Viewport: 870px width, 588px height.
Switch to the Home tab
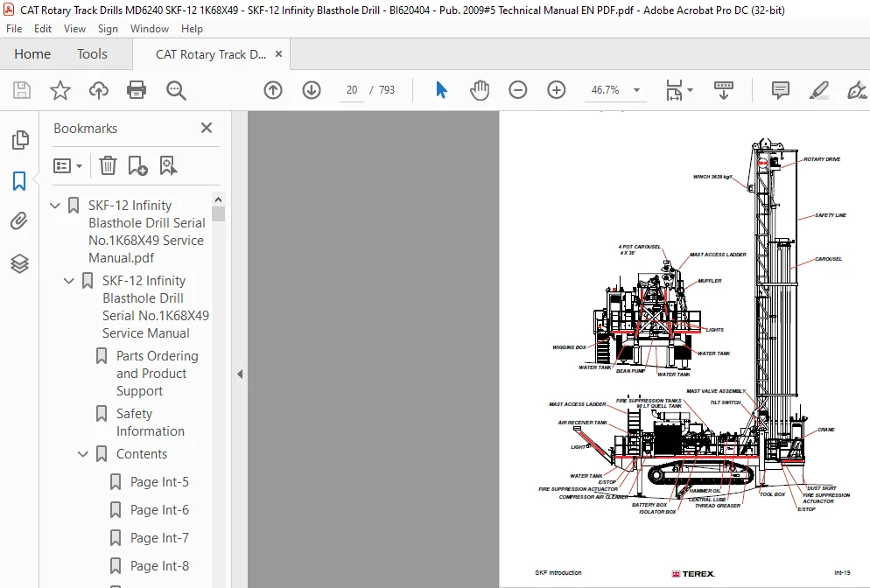(x=32, y=53)
